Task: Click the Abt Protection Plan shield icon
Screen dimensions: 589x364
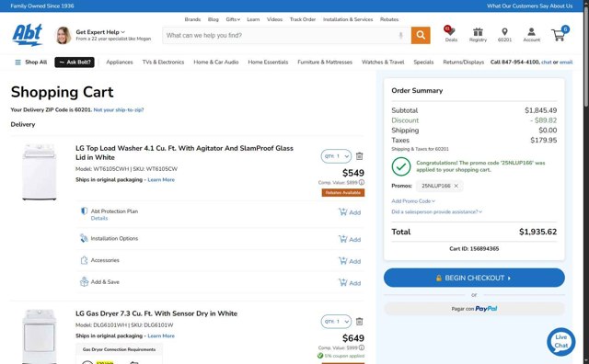Action: pyautogui.click(x=84, y=210)
